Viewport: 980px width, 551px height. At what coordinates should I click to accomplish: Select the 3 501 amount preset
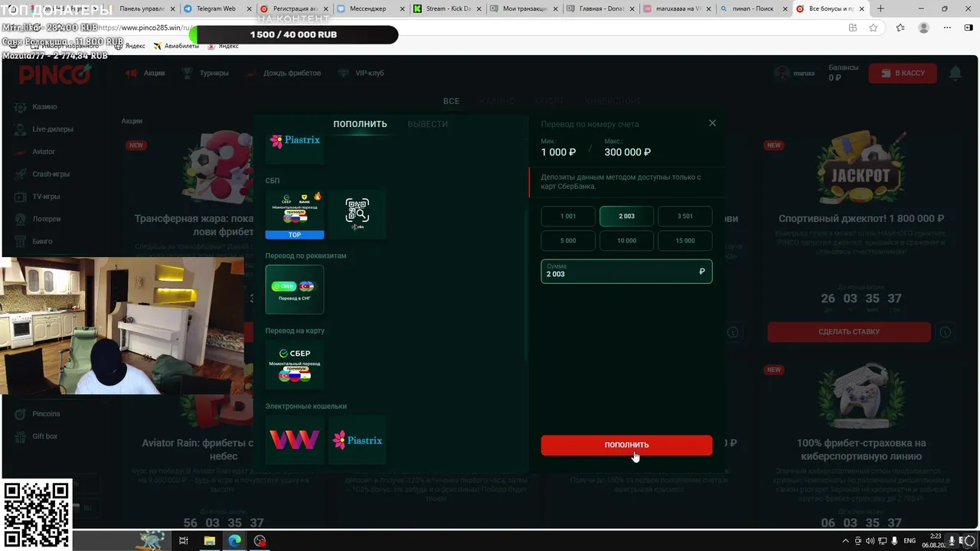(x=684, y=216)
